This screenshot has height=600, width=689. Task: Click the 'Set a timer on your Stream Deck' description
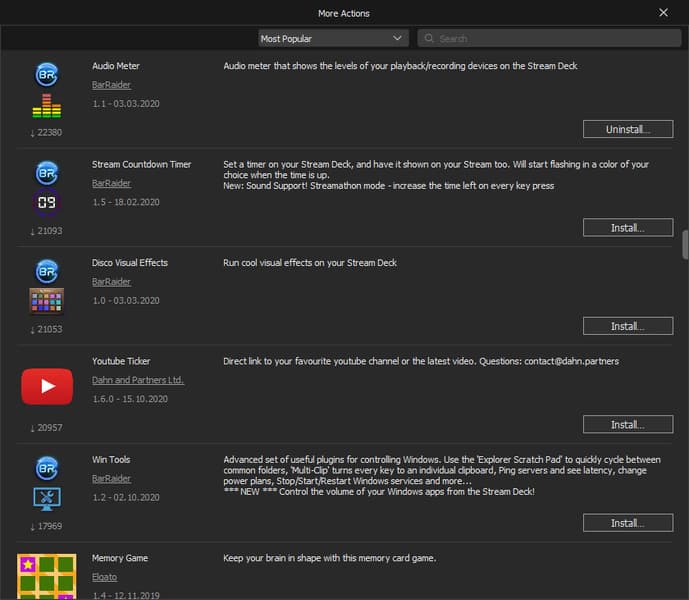[436, 175]
